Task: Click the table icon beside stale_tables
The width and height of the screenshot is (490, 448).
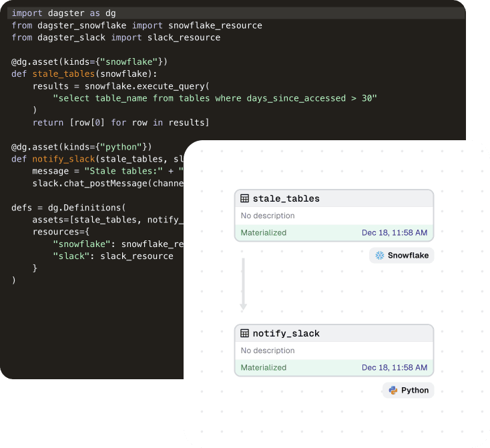Action: 245,198
